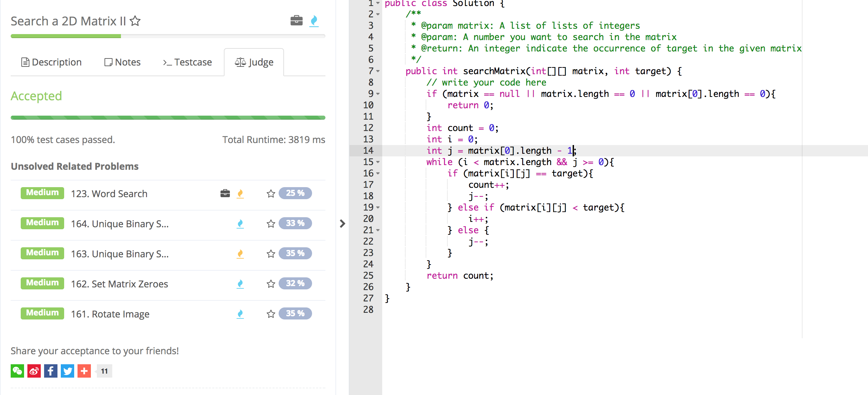Image resolution: width=868 pixels, height=395 pixels.
Task: Click briefcase icon in Word Search row
Action: pyautogui.click(x=225, y=193)
